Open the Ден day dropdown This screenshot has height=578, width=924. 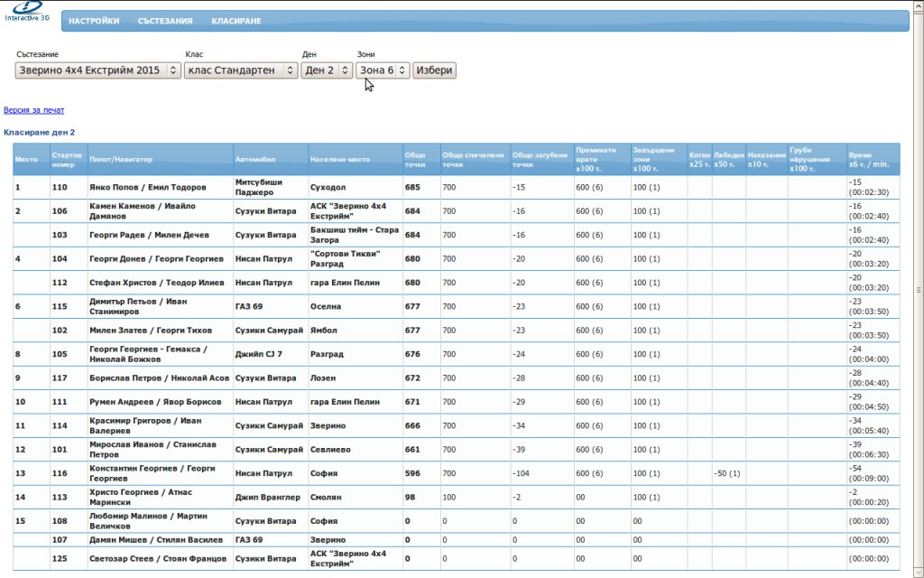327,70
